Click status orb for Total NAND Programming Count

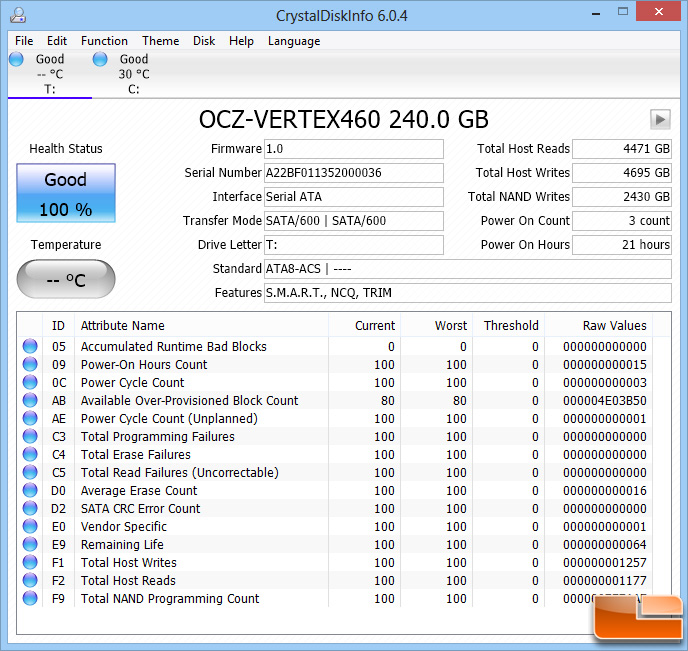[30, 598]
